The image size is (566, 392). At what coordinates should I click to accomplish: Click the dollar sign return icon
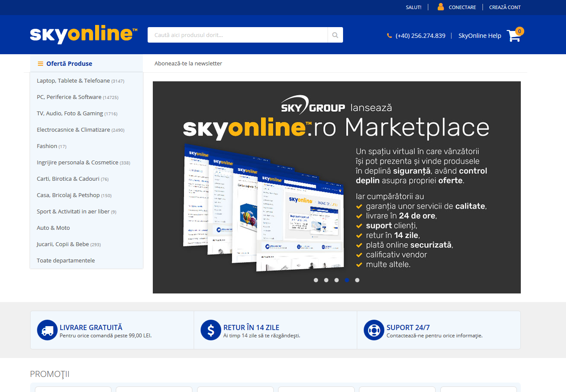tap(211, 330)
